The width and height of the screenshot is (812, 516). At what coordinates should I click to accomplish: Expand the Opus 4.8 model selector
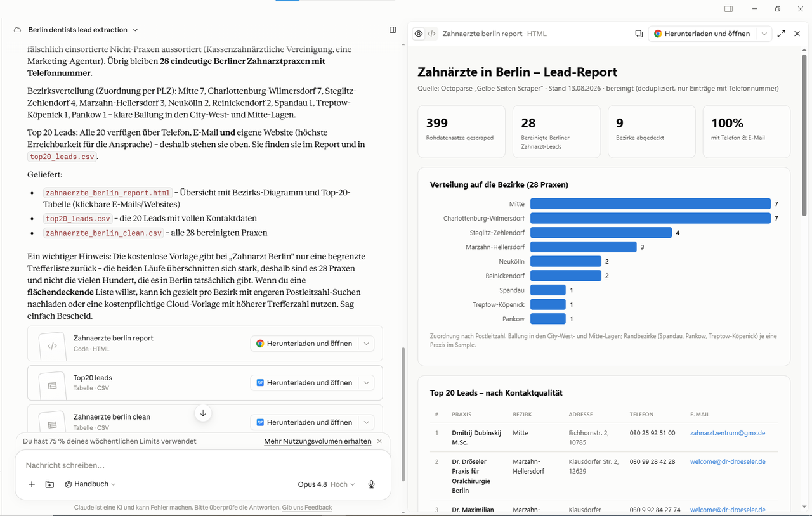(326, 484)
